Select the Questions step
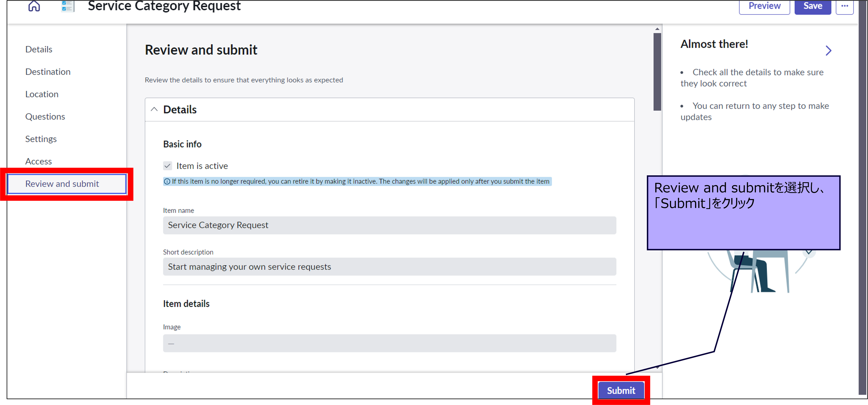 coord(45,117)
